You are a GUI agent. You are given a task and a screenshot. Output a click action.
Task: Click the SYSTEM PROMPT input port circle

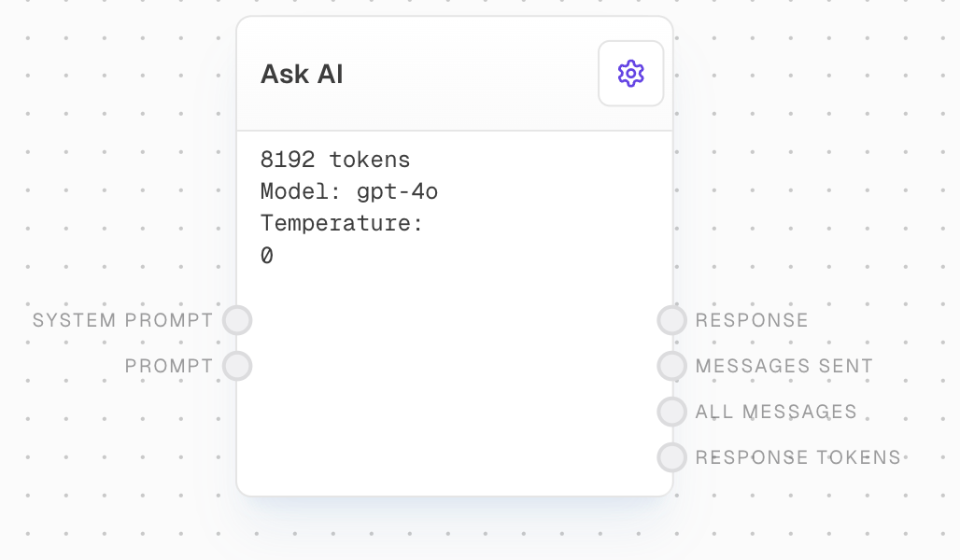coord(237,319)
